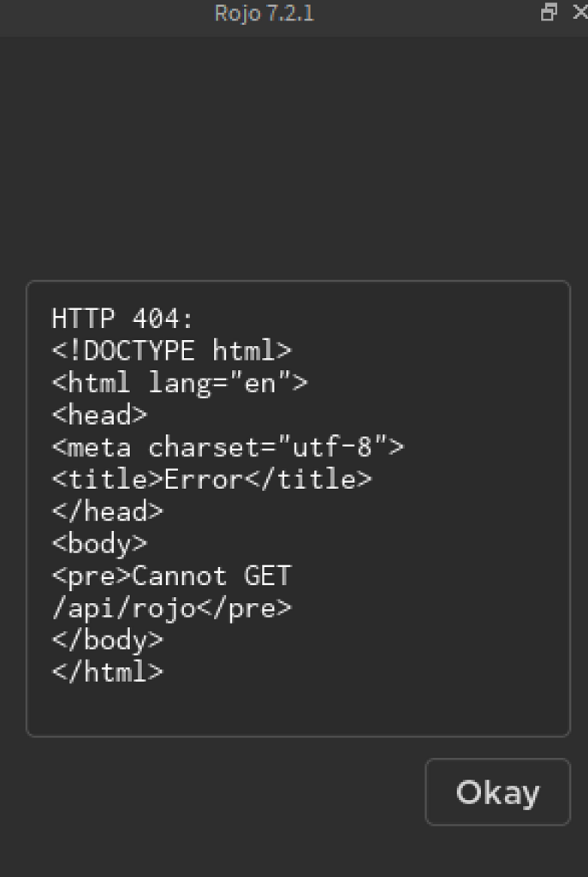Select the <!DOCTYPE html> line
The image size is (588, 877).
tap(171, 350)
